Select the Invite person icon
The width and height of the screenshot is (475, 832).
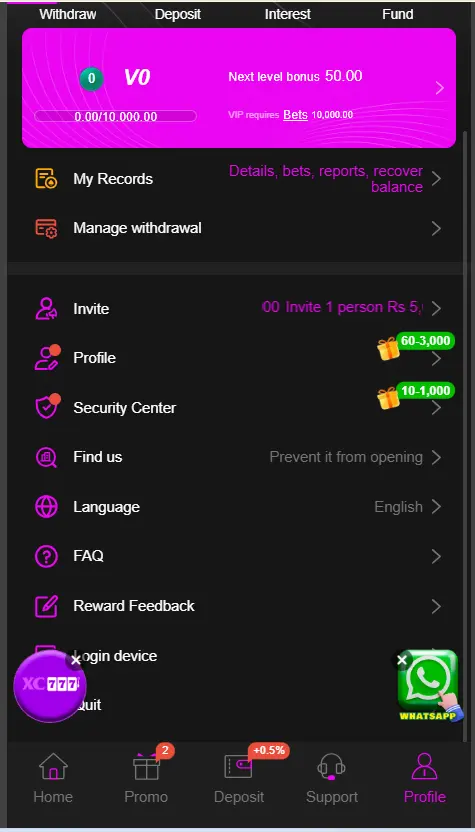tap(46, 308)
